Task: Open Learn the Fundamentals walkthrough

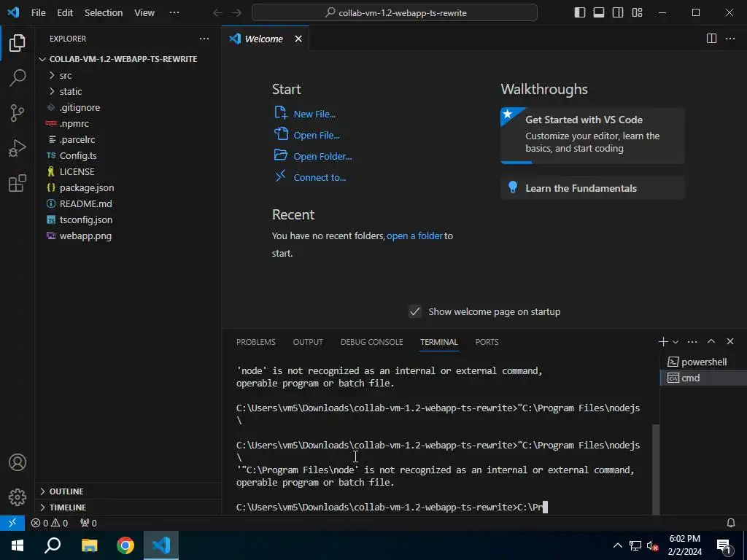Action: (x=592, y=188)
